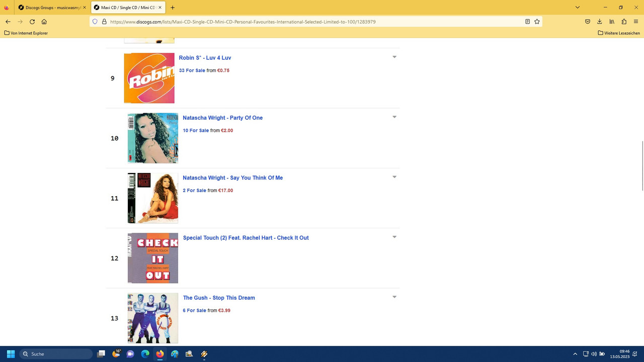View the '33 For Sale' listings

[192, 70]
